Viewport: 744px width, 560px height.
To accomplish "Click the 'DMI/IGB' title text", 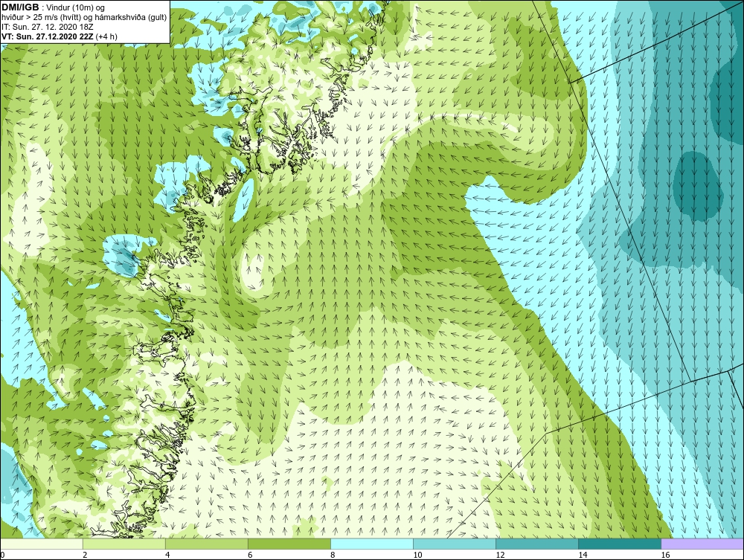I will [x=20, y=7].
